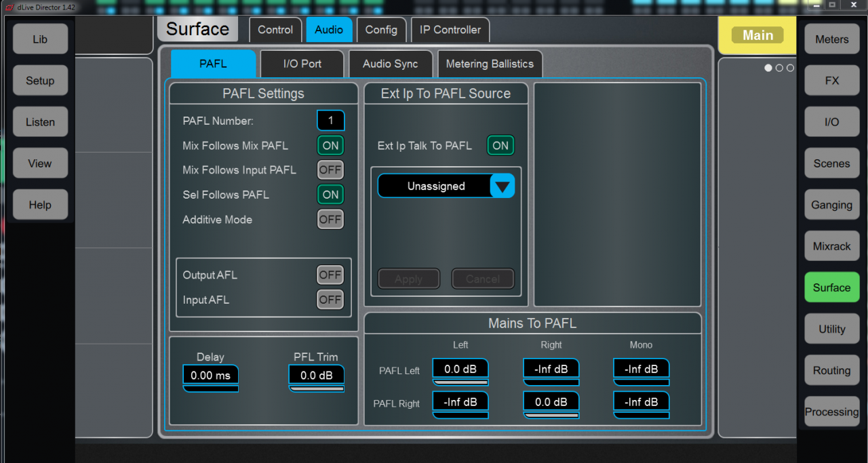Open the Scenes screen
This screenshot has width=868, height=463.
click(x=832, y=163)
